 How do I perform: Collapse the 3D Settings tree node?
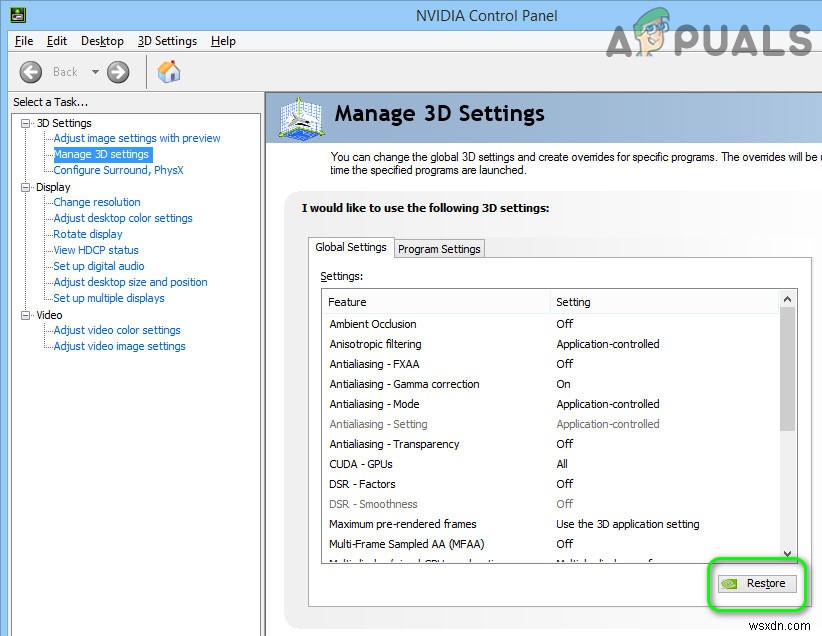25,123
